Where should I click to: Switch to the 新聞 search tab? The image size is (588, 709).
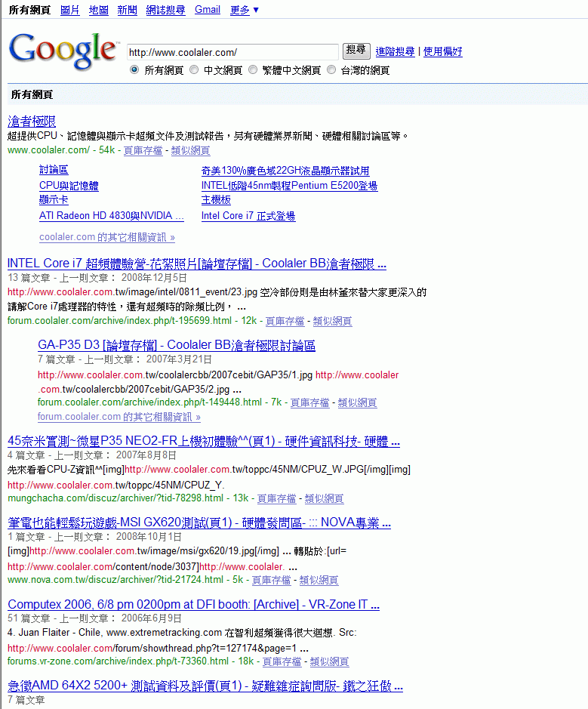pyautogui.click(x=127, y=10)
